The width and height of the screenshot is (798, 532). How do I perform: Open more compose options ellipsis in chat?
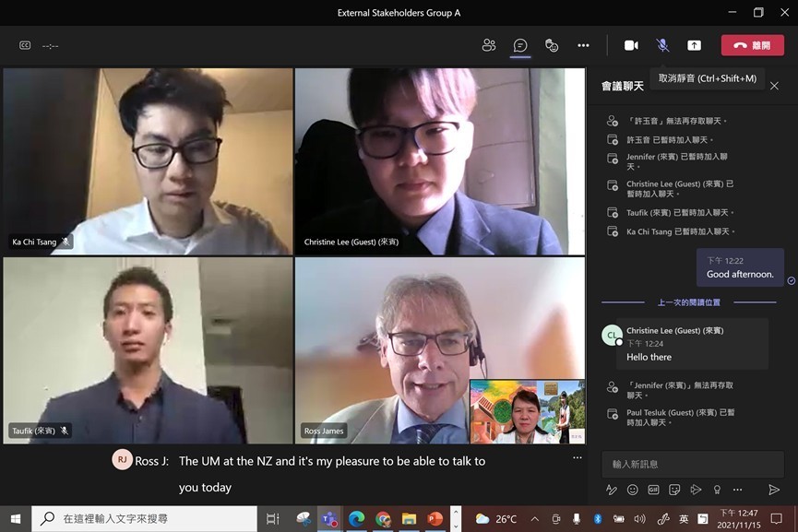737,490
